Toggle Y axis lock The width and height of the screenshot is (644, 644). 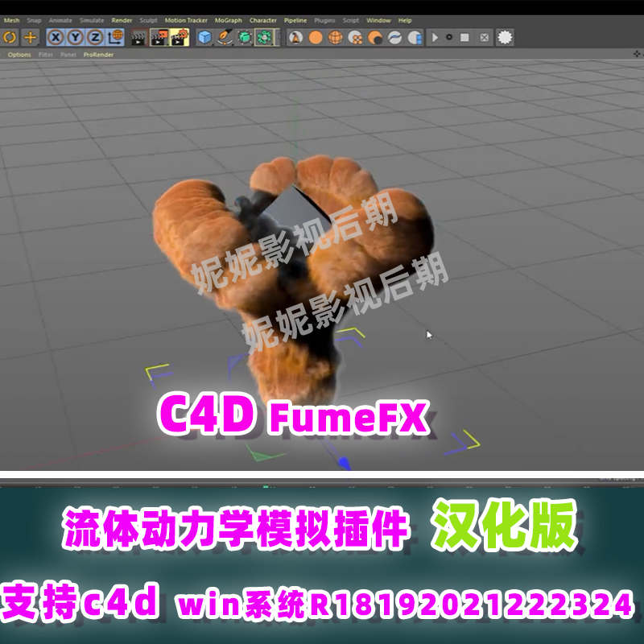75,37
